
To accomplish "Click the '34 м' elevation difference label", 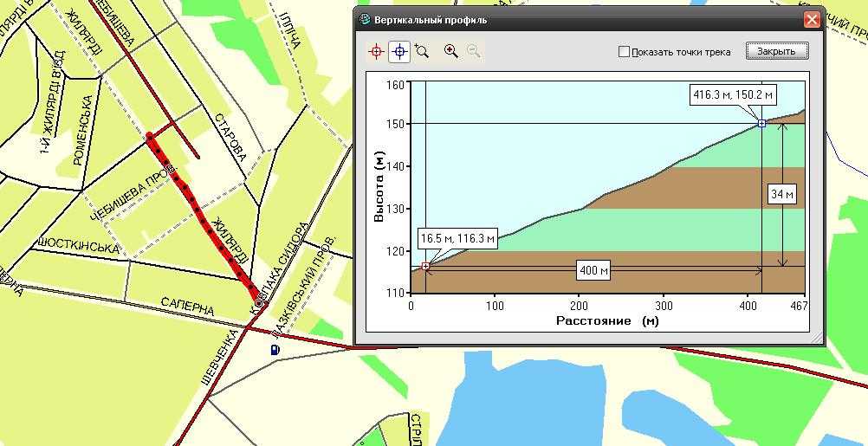I will click(782, 195).
